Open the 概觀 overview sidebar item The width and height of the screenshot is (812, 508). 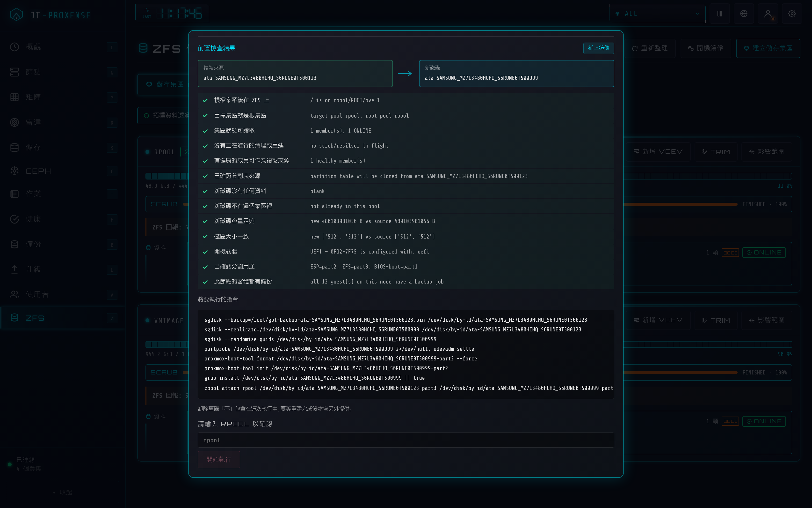coord(63,47)
